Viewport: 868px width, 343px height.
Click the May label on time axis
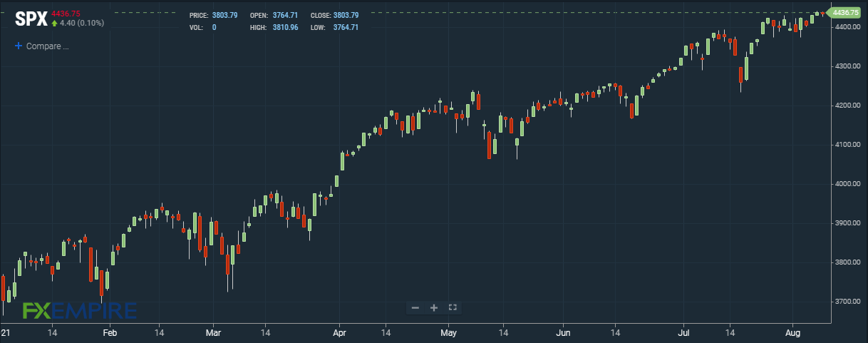[448, 332]
